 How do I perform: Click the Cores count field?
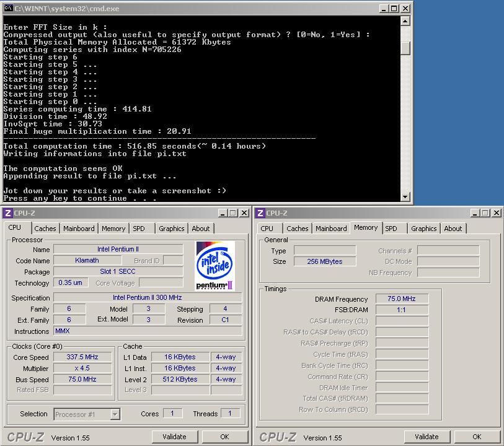click(172, 414)
